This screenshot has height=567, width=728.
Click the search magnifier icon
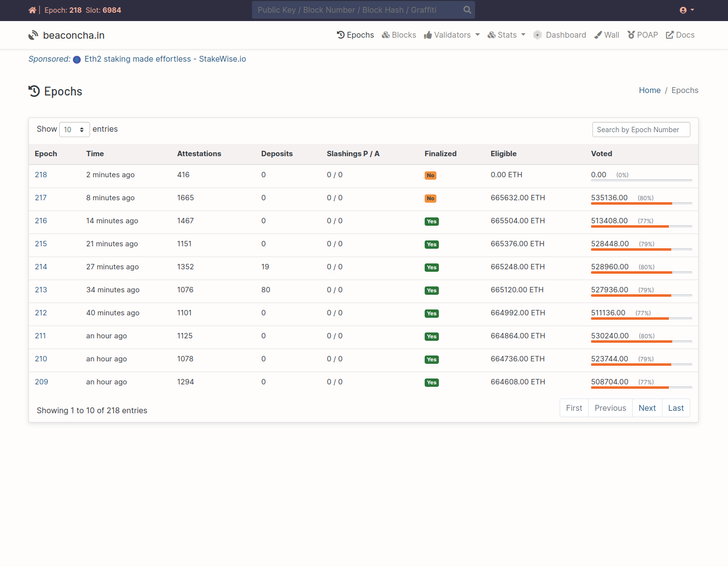(467, 10)
